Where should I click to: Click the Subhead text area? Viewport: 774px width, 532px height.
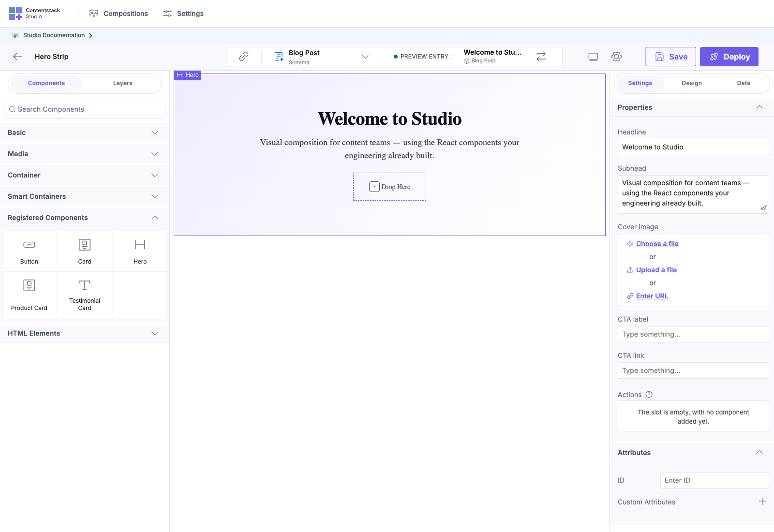pyautogui.click(x=693, y=195)
